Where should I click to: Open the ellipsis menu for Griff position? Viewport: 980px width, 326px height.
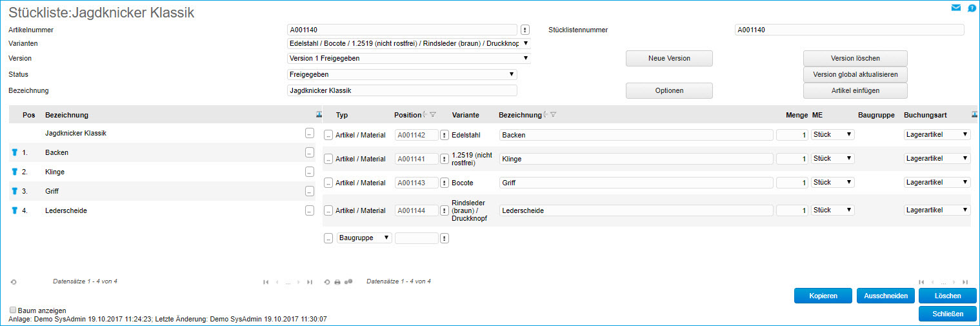click(x=310, y=192)
